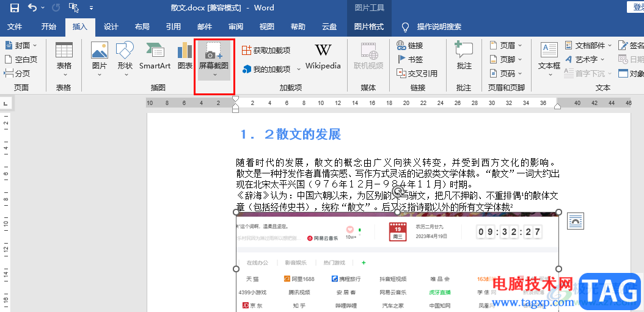Open the 页码 page number dropdown
The image size is (644, 312).
506,73
